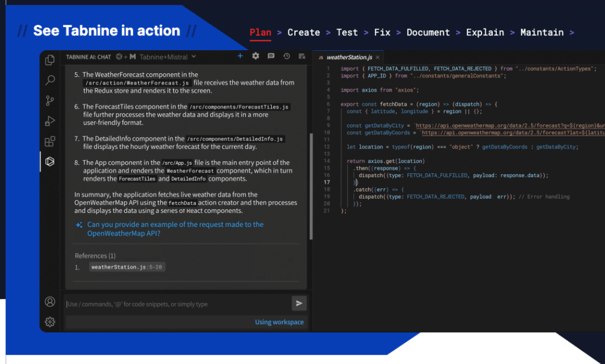
Task: Click line number 17 in editor gutter
Action: (327, 182)
